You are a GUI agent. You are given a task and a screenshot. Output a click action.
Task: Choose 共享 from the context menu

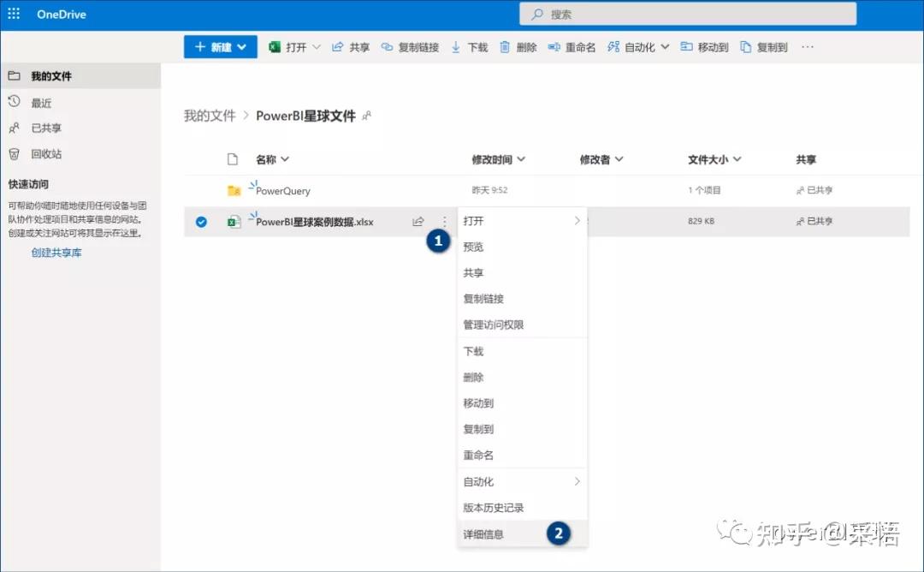[523, 272]
